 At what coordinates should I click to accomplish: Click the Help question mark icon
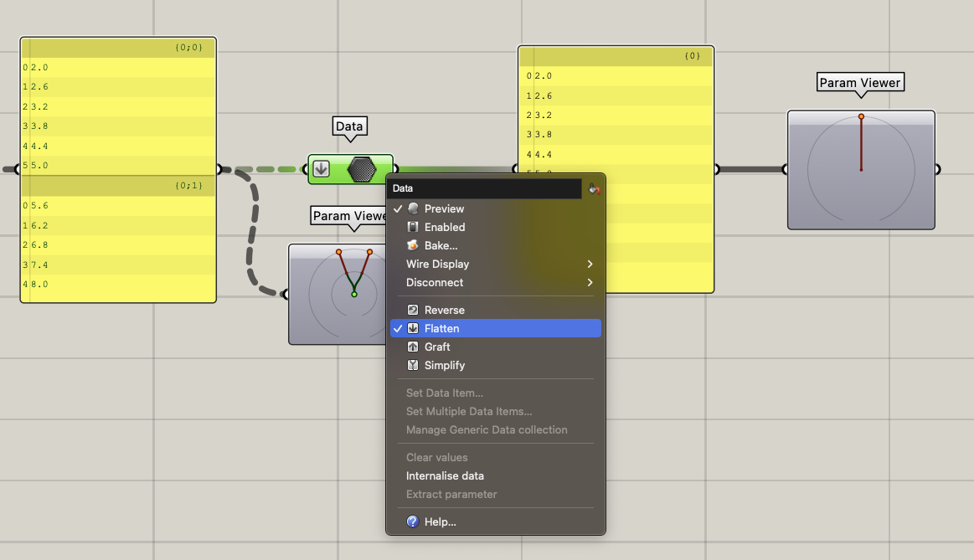pyautogui.click(x=412, y=521)
